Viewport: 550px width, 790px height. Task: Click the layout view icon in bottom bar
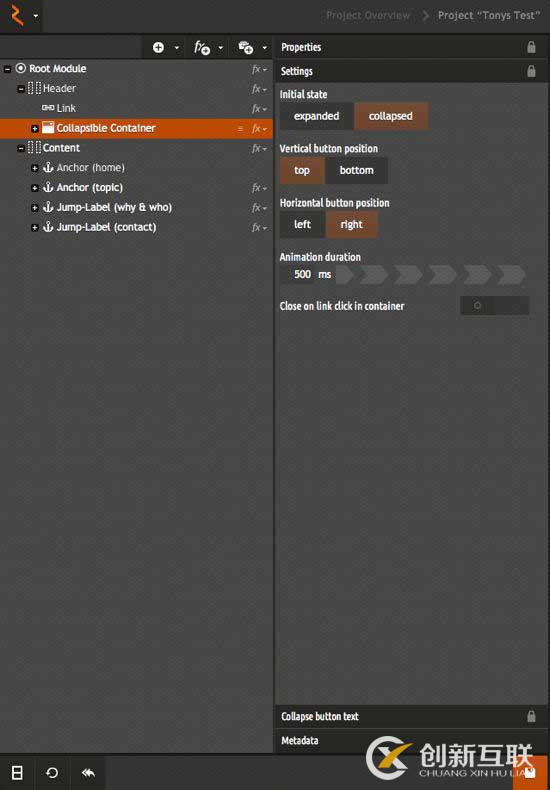17,773
